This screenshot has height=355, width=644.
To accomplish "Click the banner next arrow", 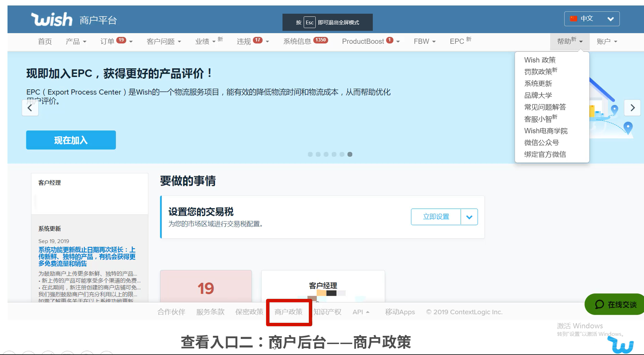I will click(632, 108).
